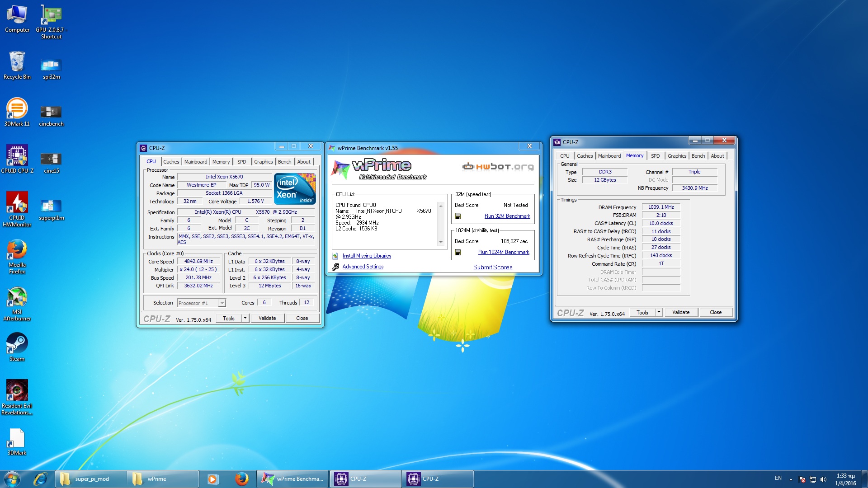Click the network tray icon
This screenshot has width=868, height=488.
click(812, 479)
